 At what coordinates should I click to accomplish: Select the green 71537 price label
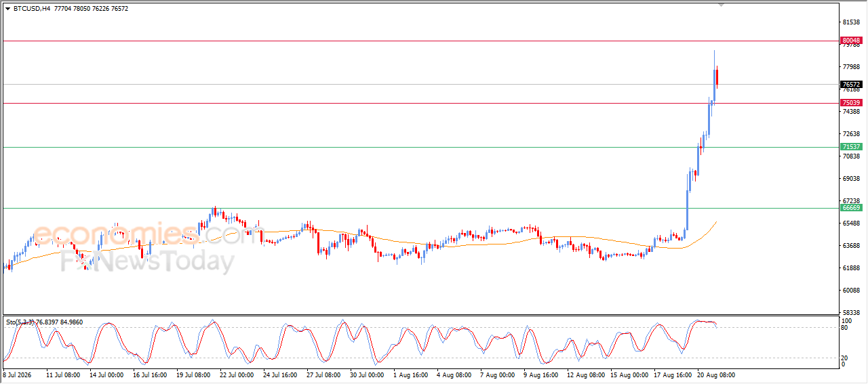pyautogui.click(x=851, y=147)
